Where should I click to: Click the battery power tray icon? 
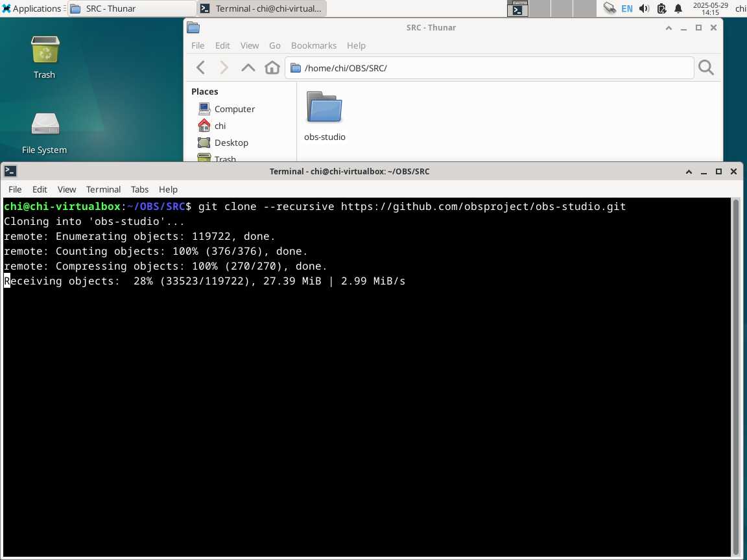[661, 8]
